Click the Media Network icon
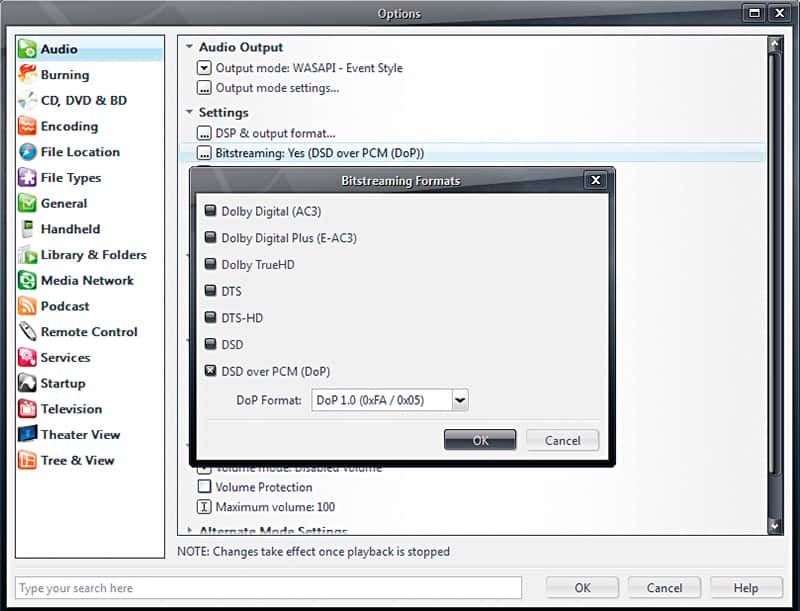 (x=28, y=280)
